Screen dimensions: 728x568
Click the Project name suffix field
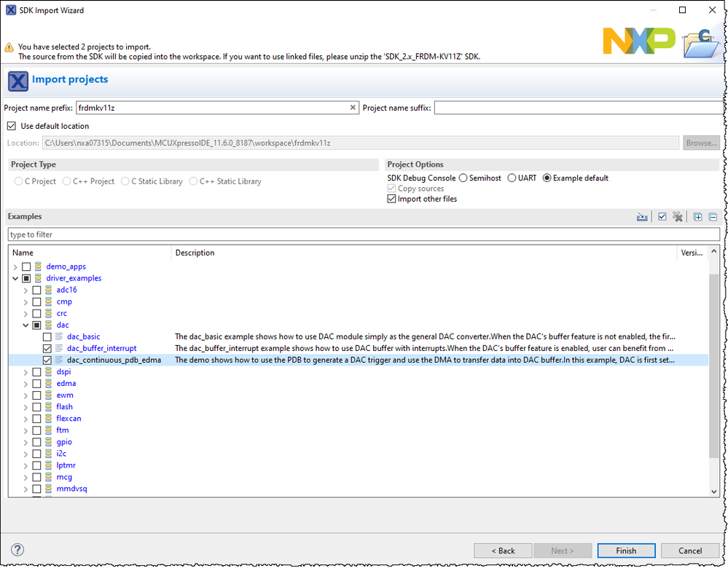(x=579, y=108)
